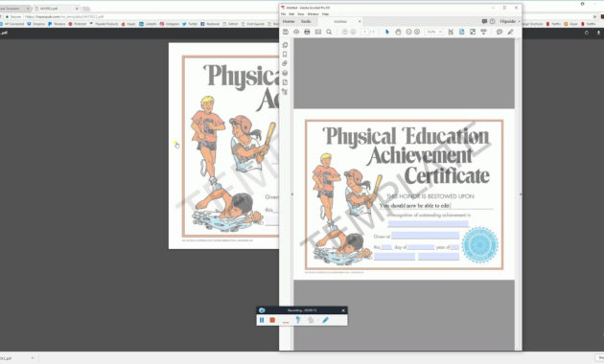Click the pen highlight icon in Acrobat toolbar

coord(510,32)
